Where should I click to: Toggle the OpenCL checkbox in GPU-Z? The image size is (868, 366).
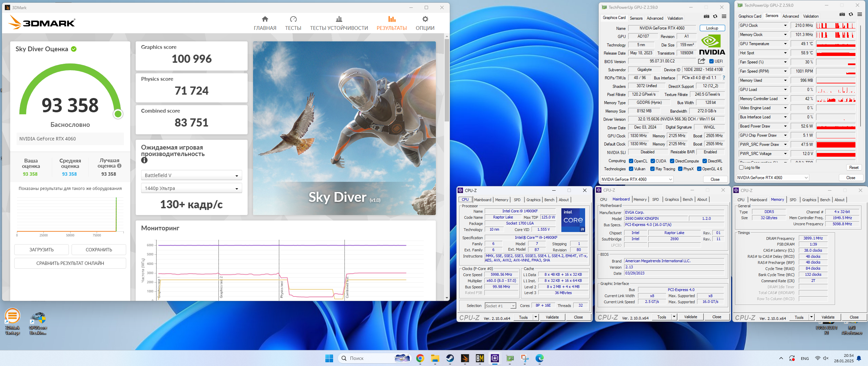631,161
